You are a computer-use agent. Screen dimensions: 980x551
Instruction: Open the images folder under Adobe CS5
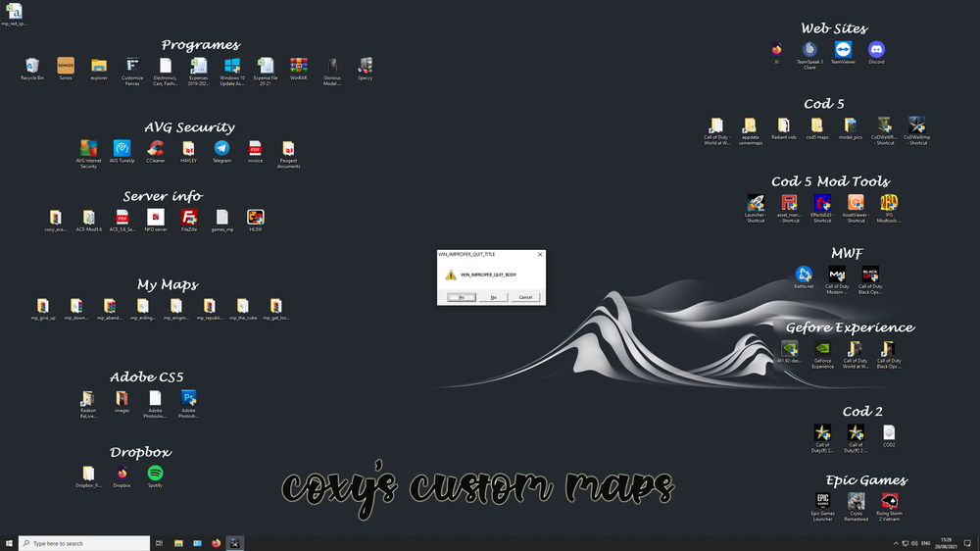pyautogui.click(x=122, y=402)
